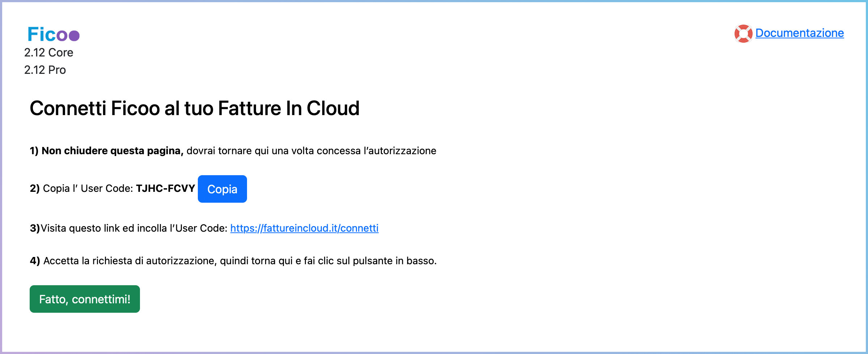Click the Ficoo logo
This screenshot has height=354, width=868.
(x=53, y=35)
